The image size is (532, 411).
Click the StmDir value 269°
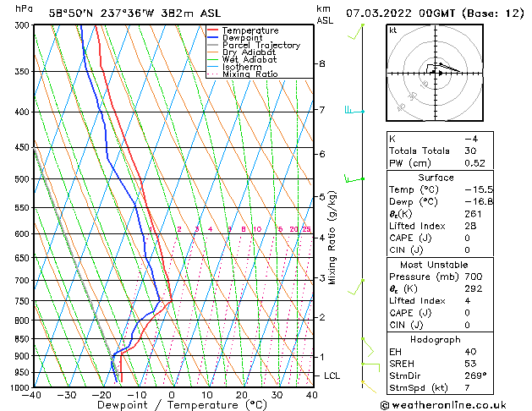tap(475, 375)
